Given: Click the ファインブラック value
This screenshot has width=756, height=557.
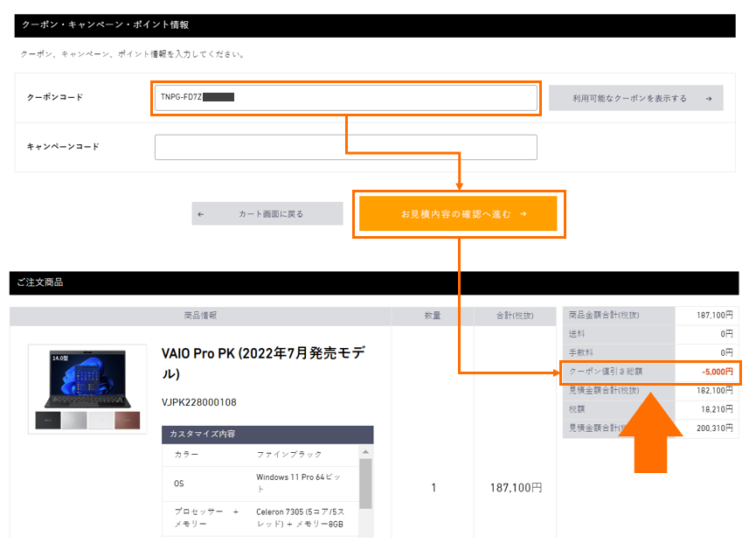Looking at the screenshot, I should (x=288, y=455).
